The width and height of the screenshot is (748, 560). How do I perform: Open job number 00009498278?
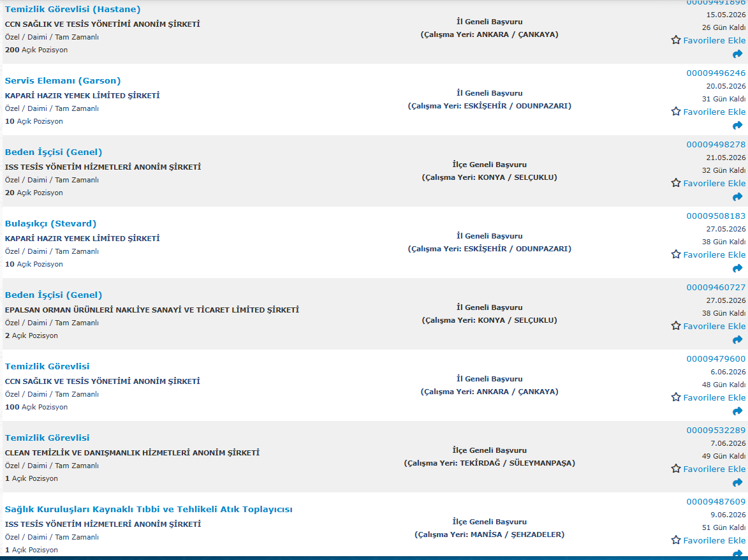715,145
